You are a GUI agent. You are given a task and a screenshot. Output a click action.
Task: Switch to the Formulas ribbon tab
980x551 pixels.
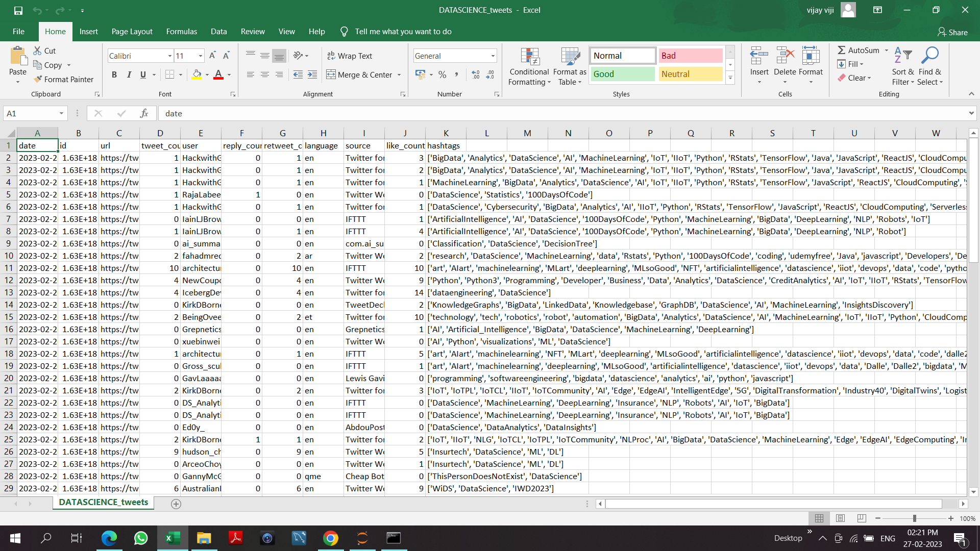tap(181, 31)
